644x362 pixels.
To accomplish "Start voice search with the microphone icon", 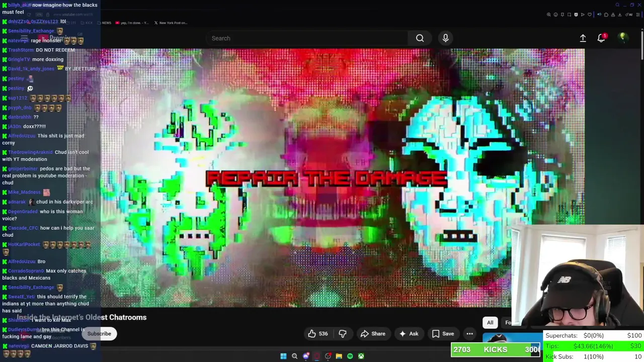I will point(445,38).
